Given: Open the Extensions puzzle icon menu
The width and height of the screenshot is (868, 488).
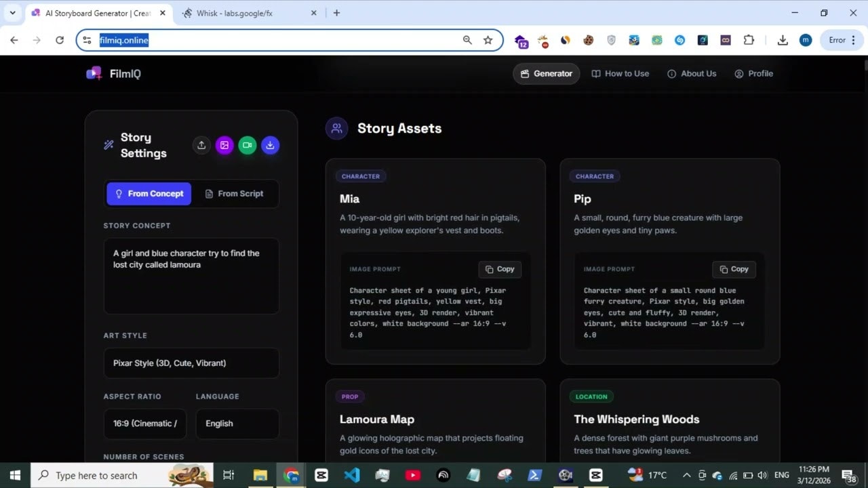Looking at the screenshot, I should pyautogui.click(x=749, y=40).
